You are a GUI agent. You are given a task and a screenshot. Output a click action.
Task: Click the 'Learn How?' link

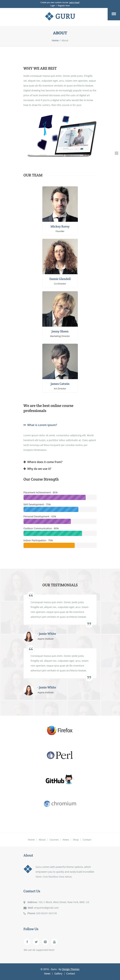pyautogui.click(x=74, y=2)
